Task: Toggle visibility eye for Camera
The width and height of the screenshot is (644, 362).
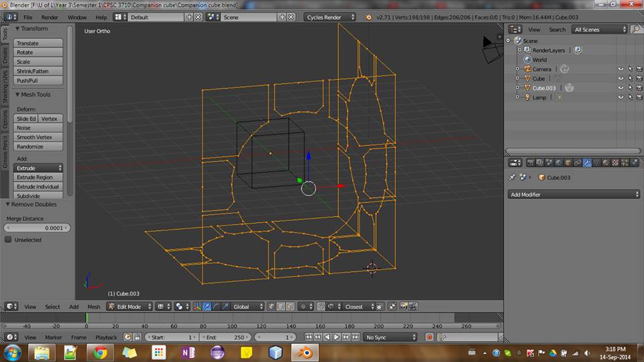Action: (x=621, y=69)
